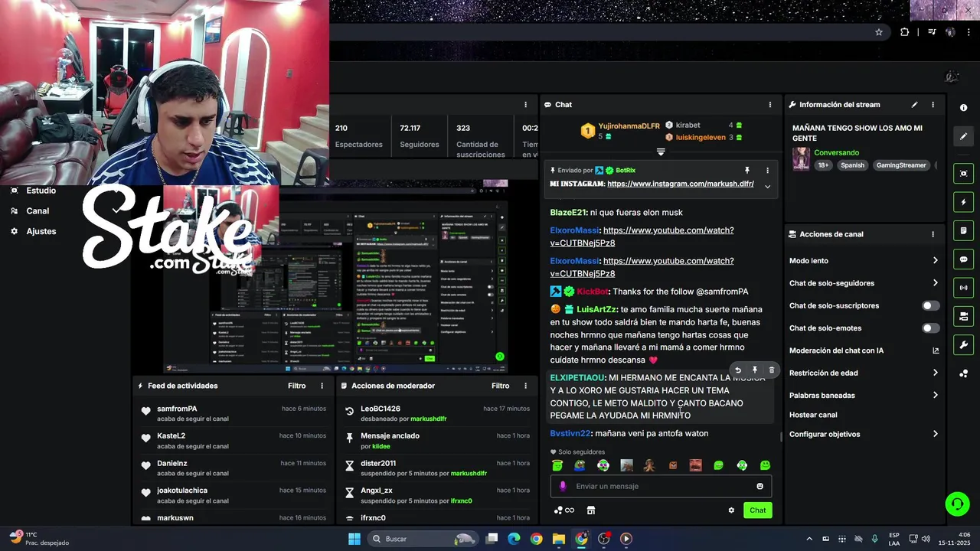Viewport: 980px width, 551px height.
Task: Delete ELXIPETIAOU's message with trash icon
Action: pos(771,370)
